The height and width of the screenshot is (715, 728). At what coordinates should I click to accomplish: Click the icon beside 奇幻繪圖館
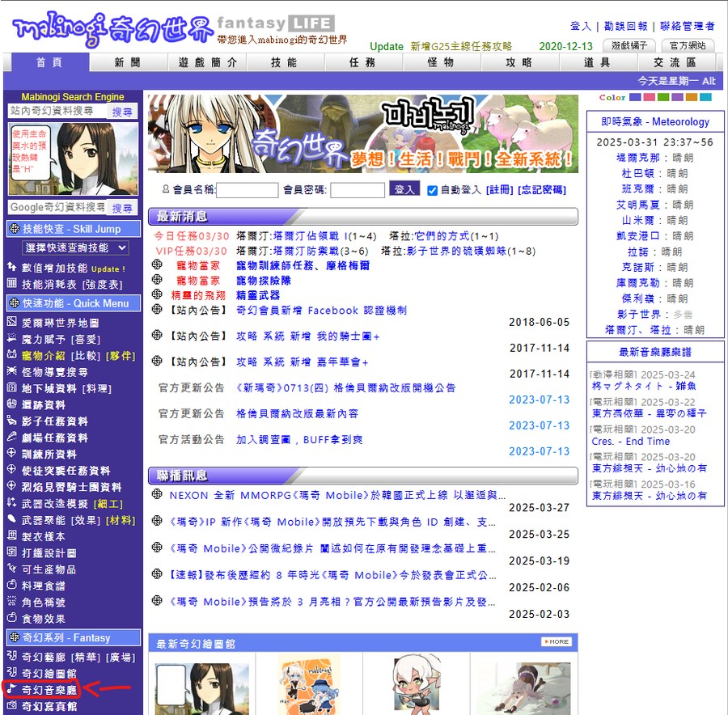pos(11,672)
